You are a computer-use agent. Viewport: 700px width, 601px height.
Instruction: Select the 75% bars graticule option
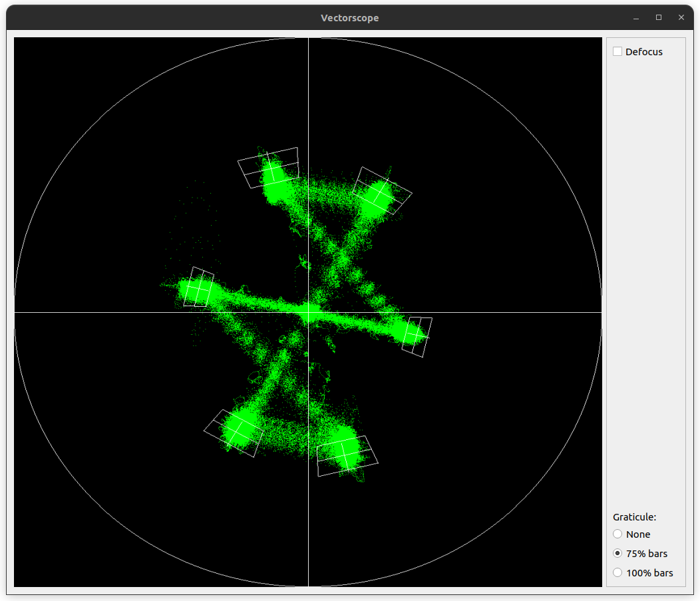[617, 554]
